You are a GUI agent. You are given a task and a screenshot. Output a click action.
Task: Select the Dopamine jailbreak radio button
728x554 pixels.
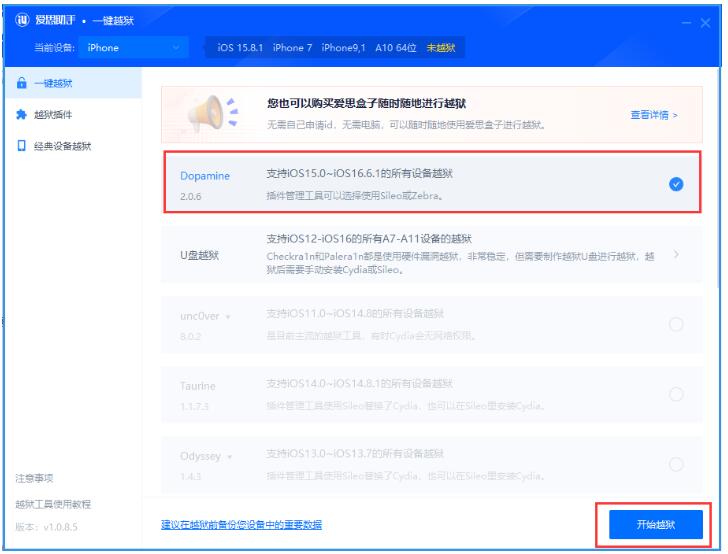pos(675,184)
